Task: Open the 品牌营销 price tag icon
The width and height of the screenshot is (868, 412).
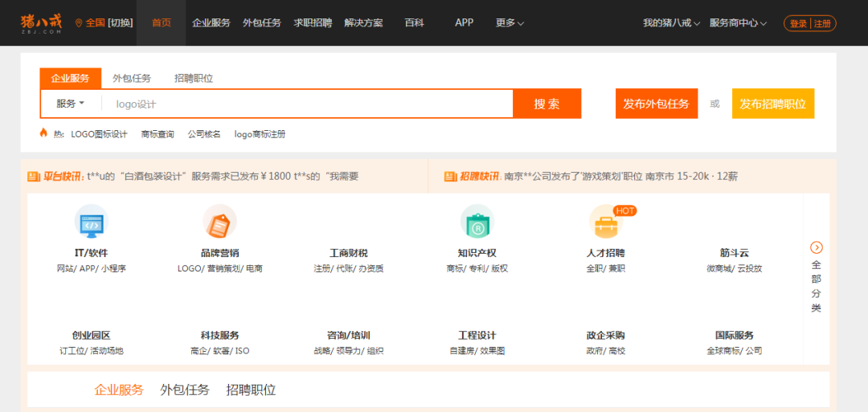Action: (219, 222)
